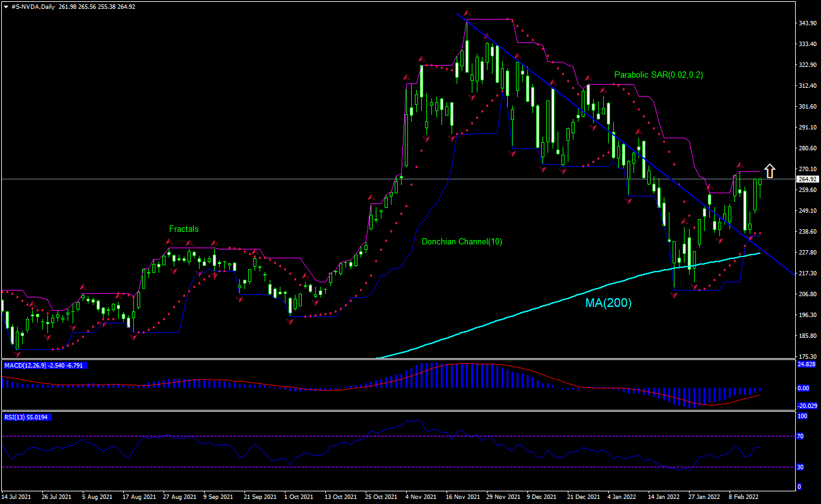This screenshot has width=821, height=504.
Task: Click the RSI 30 level label
Action: [800, 467]
